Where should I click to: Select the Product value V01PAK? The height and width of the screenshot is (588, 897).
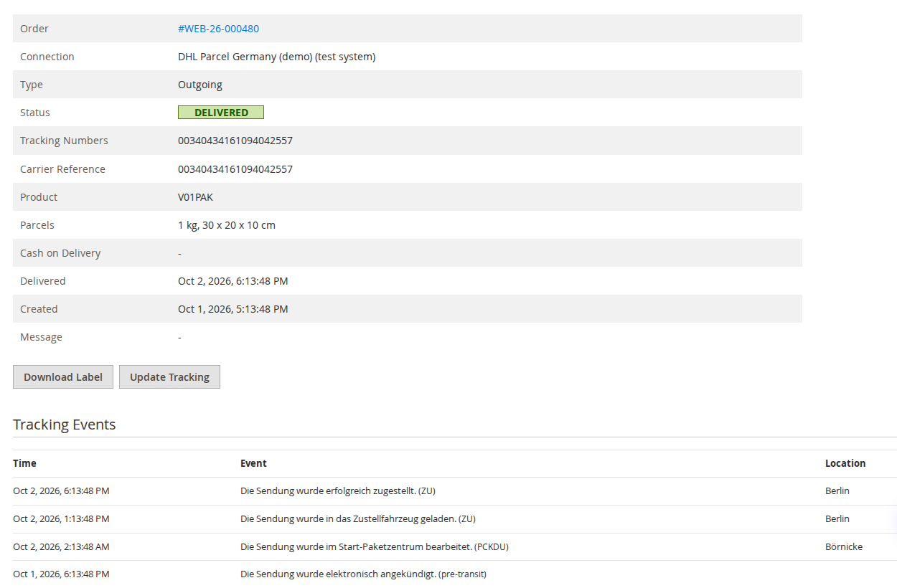point(195,197)
